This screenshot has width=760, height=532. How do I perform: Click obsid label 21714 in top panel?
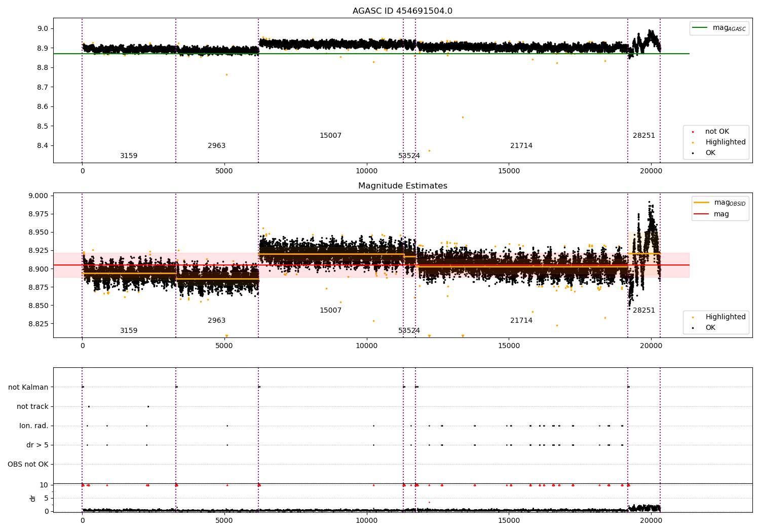pyautogui.click(x=521, y=146)
